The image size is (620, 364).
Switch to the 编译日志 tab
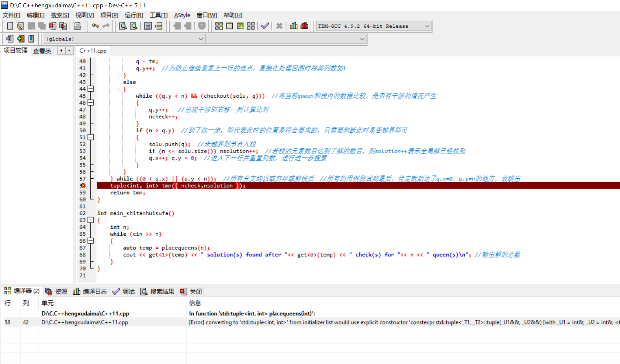coord(90,291)
